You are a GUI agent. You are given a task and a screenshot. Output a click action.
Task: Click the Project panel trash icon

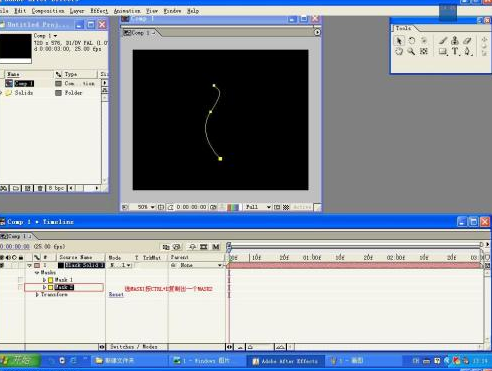click(x=40, y=188)
